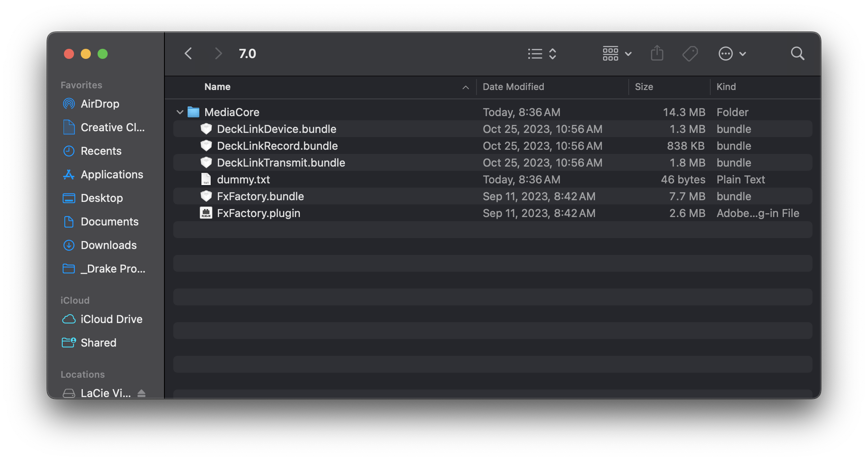Open iCloud Drive from the sidebar
The image size is (868, 461).
[111, 319]
